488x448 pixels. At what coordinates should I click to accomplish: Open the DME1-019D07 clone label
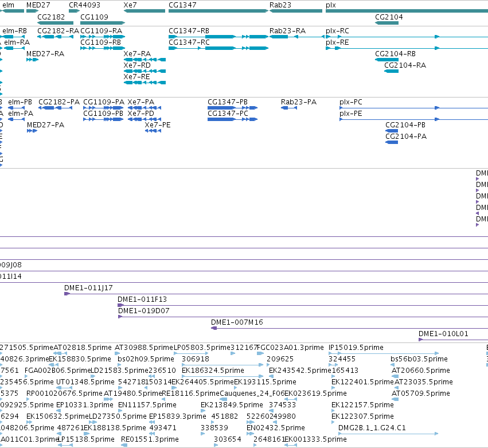[143, 311]
